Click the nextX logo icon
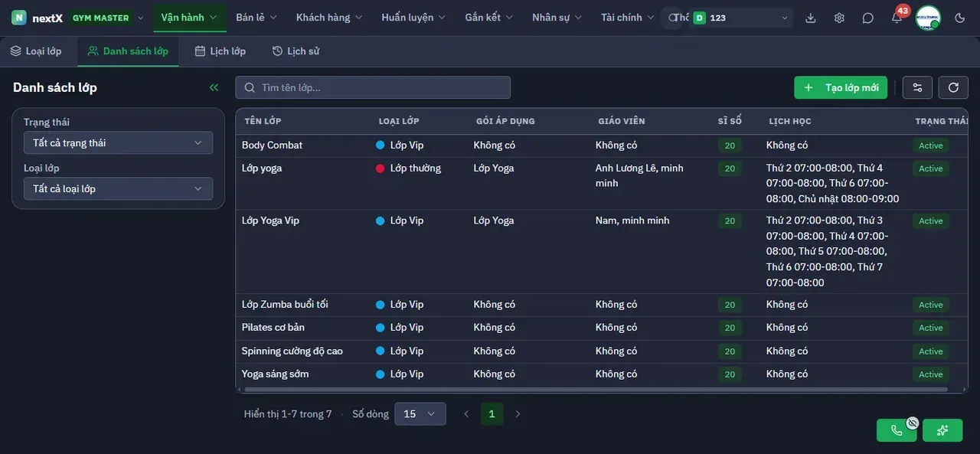The width and height of the screenshot is (980, 454). 19,18
